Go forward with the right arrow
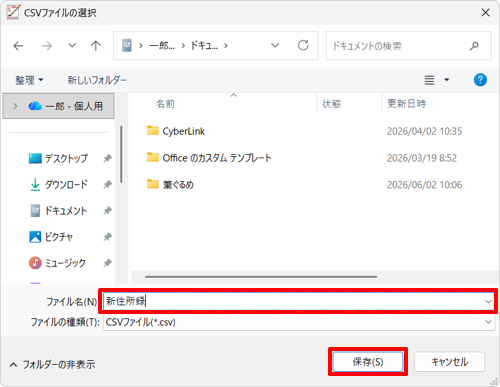500x387 pixels. click(47, 46)
